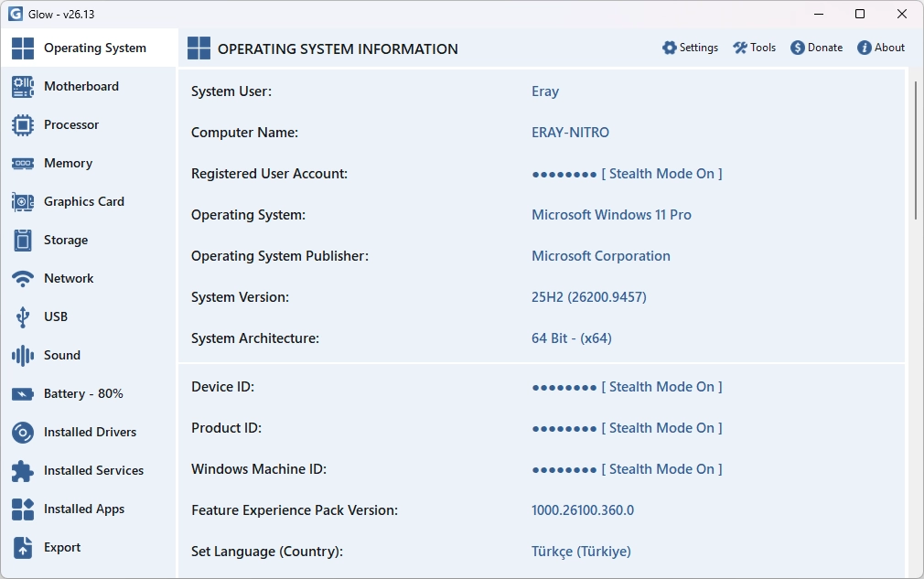Click the Export file icon

tap(22, 547)
